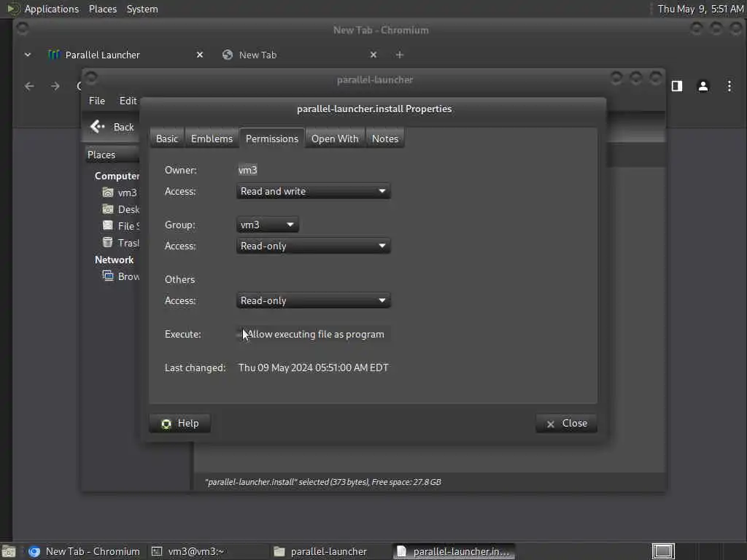Click the Trash icon in sidebar

(x=108, y=242)
